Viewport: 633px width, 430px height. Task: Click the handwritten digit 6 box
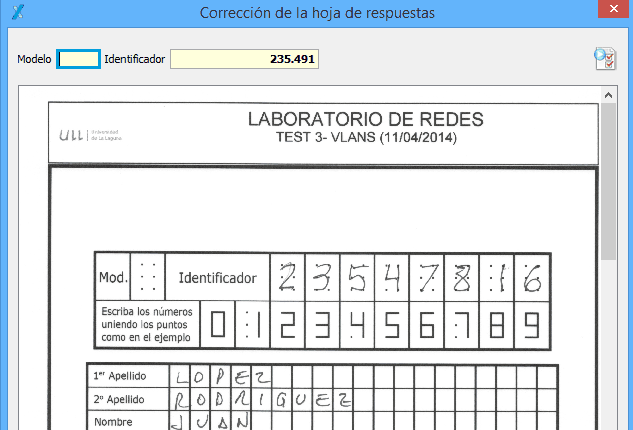pos(532,277)
